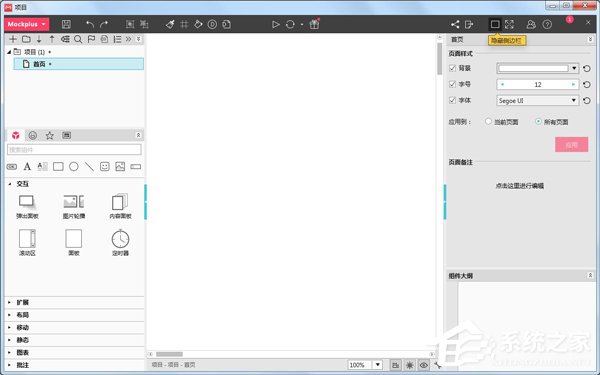Open the gift box icon
The image size is (600, 375).
coord(314,24)
